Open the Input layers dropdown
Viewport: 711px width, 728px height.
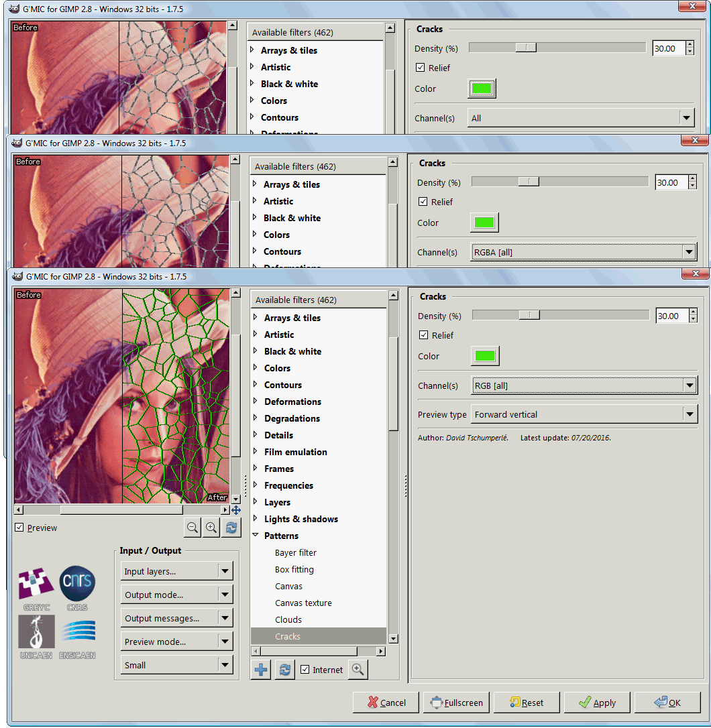pyautogui.click(x=176, y=571)
